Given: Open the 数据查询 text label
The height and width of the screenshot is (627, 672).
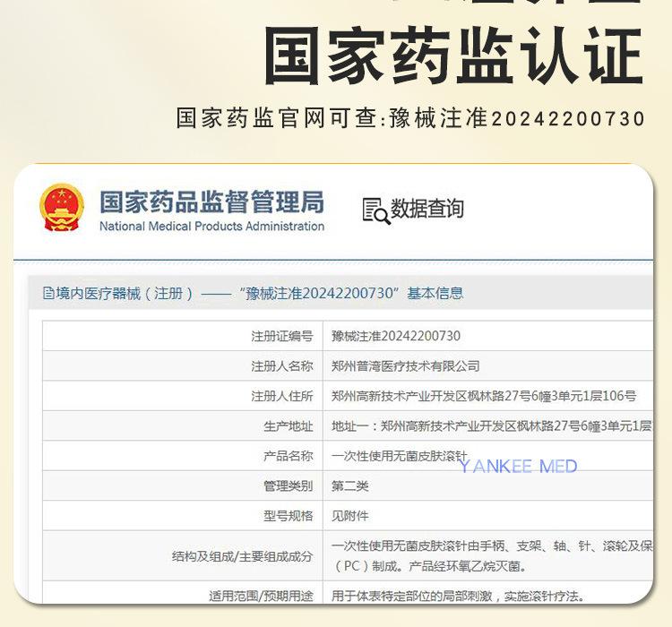Looking at the screenshot, I should pos(427,209).
